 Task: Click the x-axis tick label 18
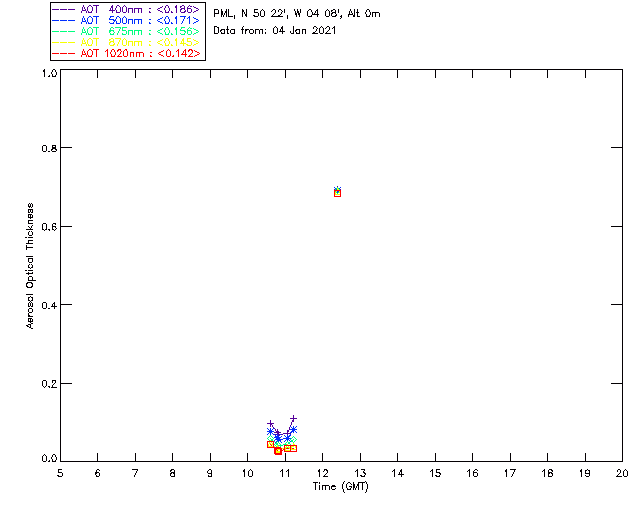[547, 473]
